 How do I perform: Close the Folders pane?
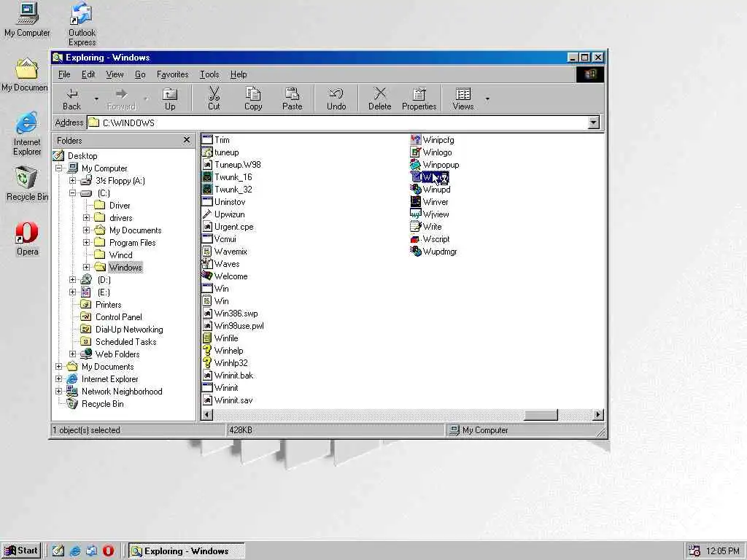187,140
